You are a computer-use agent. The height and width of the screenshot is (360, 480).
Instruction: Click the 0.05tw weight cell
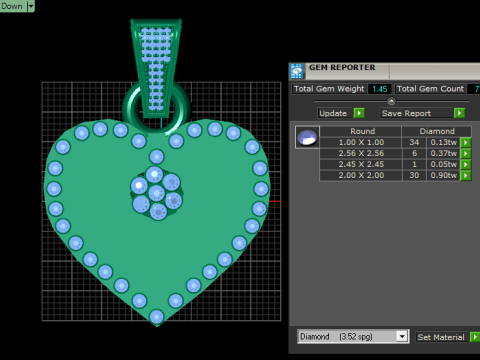point(443,164)
